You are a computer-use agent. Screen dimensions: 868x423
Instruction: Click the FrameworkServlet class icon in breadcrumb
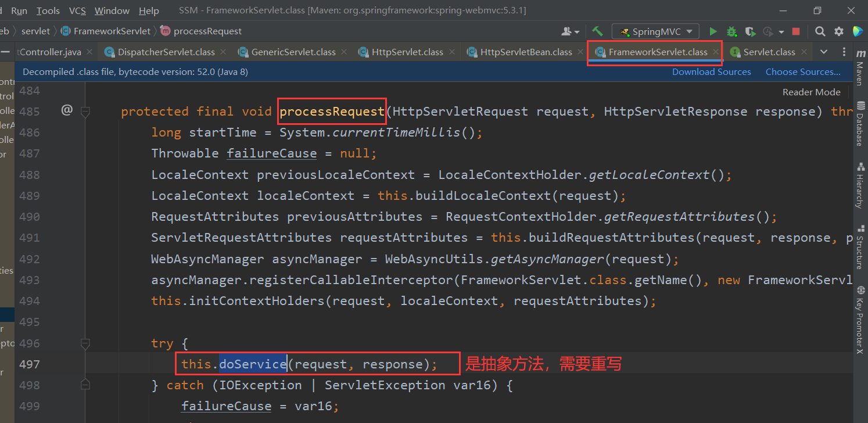(66, 31)
